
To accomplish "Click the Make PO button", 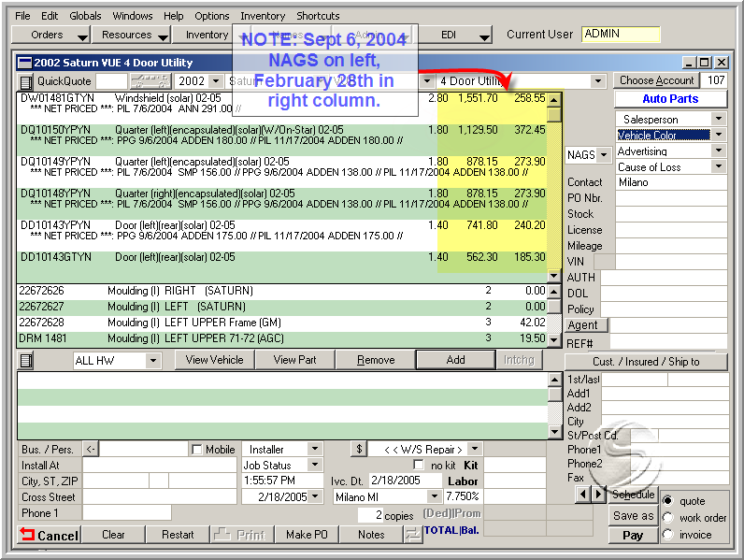I will tap(307, 535).
